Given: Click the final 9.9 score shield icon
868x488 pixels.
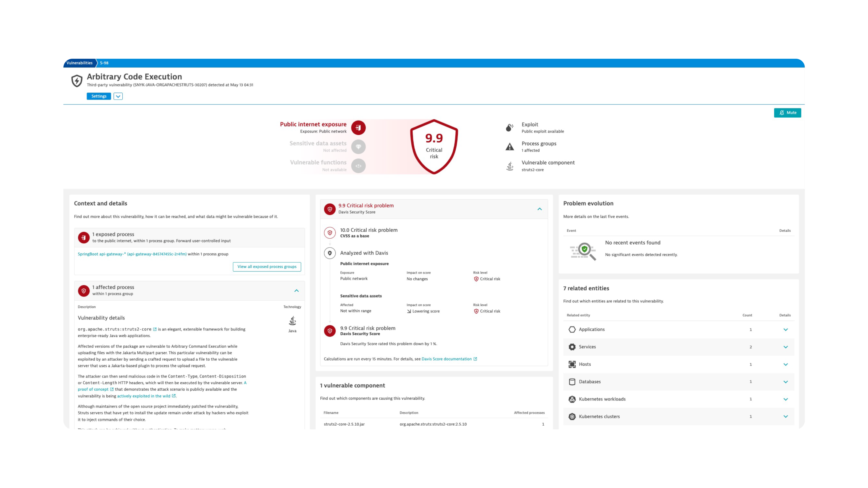Looking at the screenshot, I should pyautogui.click(x=329, y=331).
